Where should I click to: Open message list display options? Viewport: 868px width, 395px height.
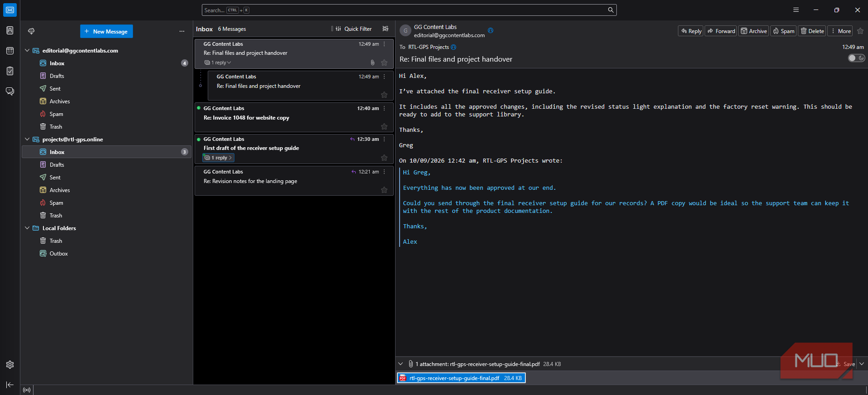(386, 29)
